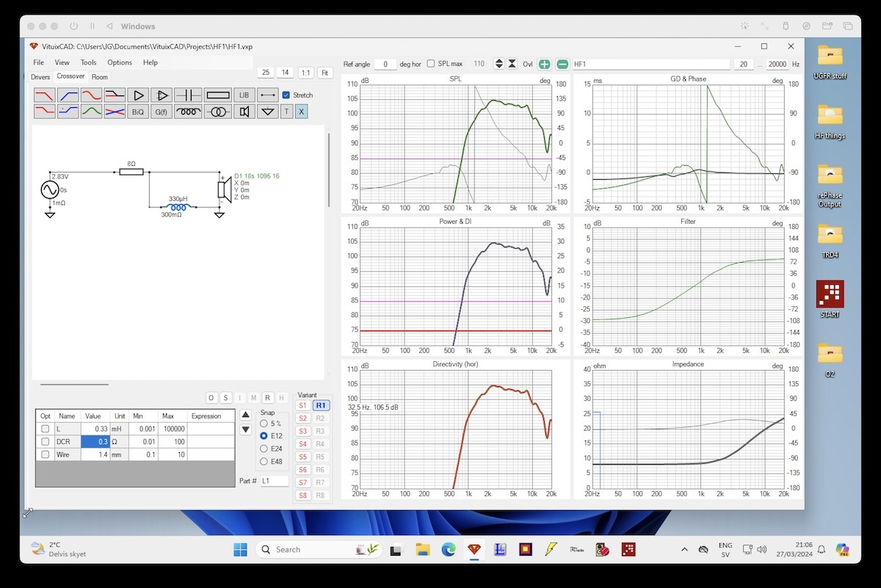Open the component LIB library
881x588 pixels.
coord(244,95)
